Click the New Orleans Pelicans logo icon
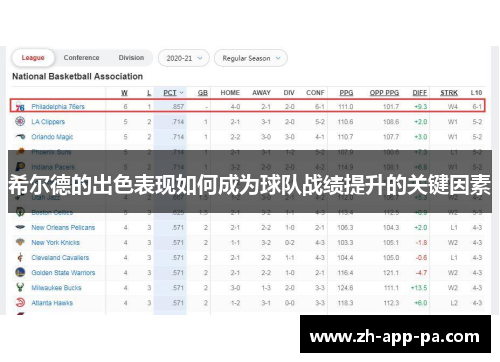 [20, 227]
